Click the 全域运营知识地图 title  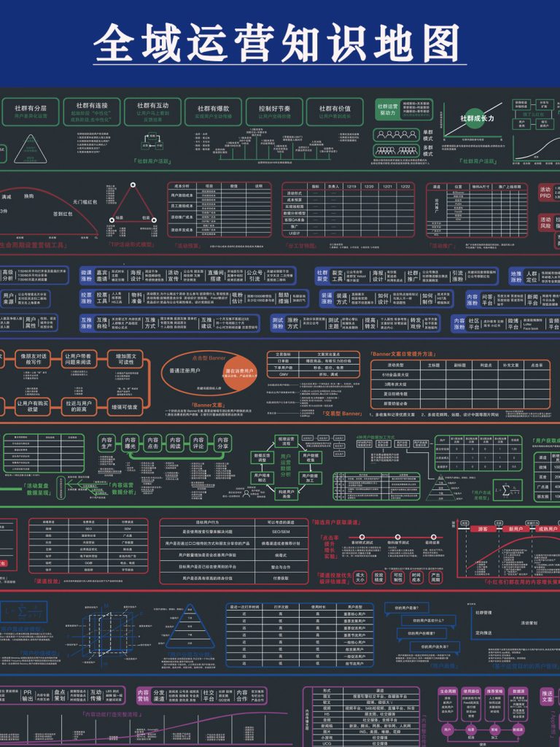click(280, 42)
